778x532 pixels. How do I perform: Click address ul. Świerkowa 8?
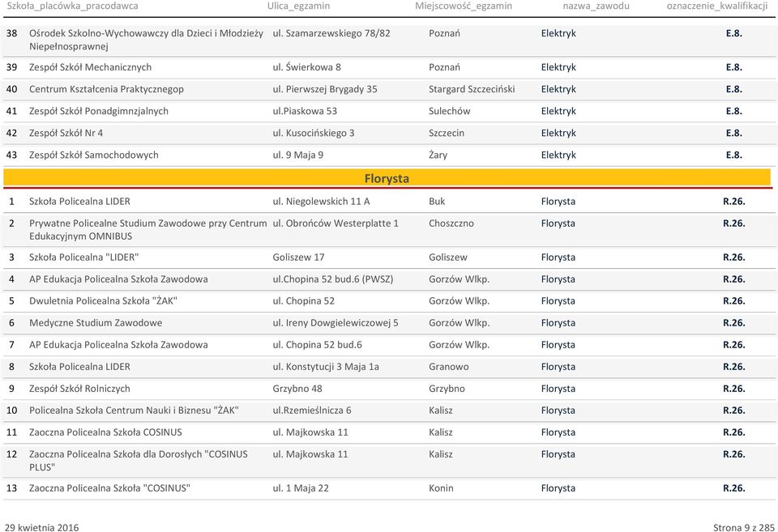tap(306, 67)
